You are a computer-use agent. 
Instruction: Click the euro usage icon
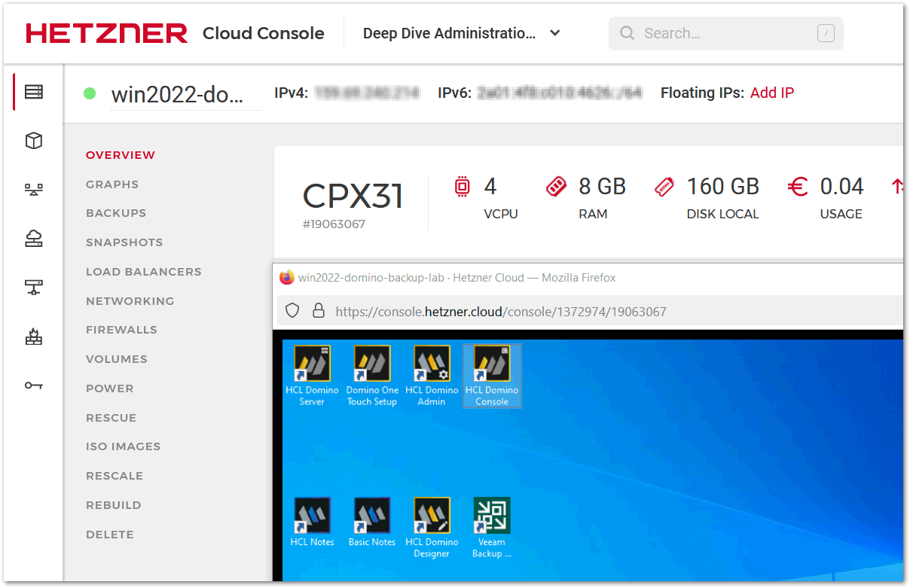point(798,187)
